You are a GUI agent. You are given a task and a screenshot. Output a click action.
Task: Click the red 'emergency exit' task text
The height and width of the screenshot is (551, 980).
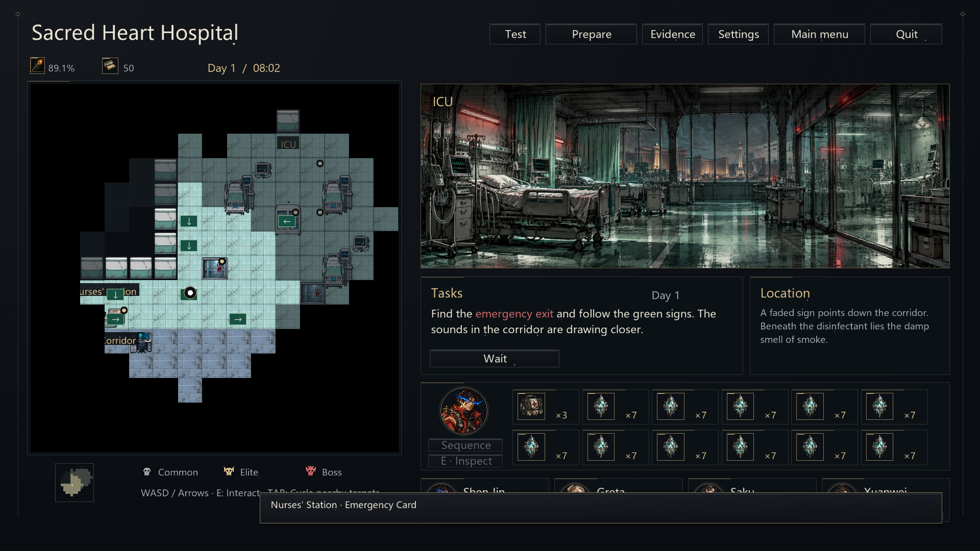click(514, 314)
